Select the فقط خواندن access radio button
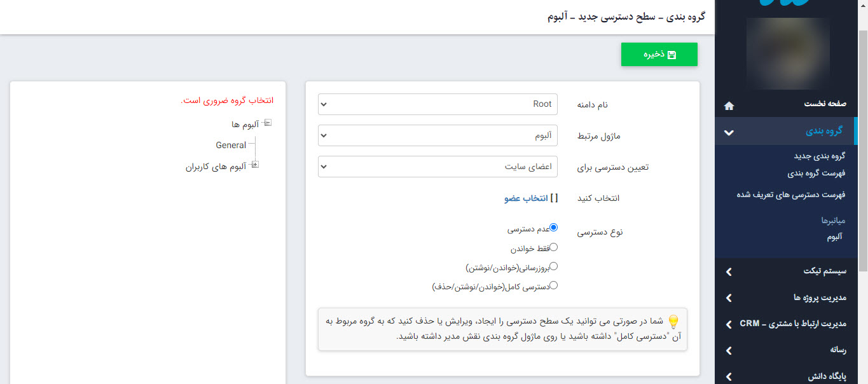Image resolution: width=868 pixels, height=384 pixels. pyautogui.click(x=554, y=247)
